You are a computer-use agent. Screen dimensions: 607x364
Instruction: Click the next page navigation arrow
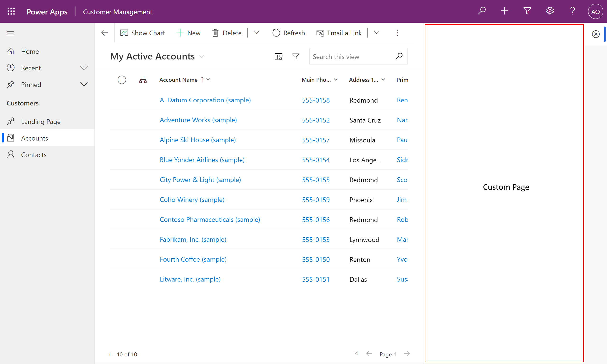(x=407, y=353)
